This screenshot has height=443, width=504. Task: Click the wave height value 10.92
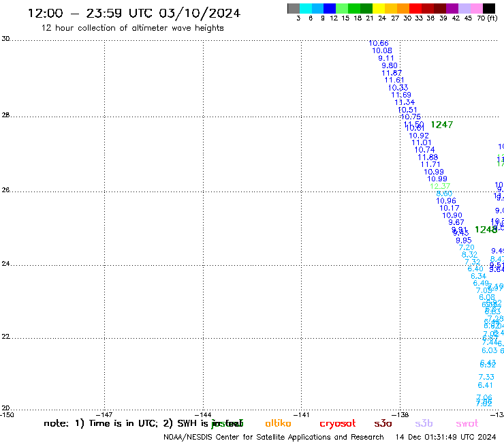(x=418, y=136)
